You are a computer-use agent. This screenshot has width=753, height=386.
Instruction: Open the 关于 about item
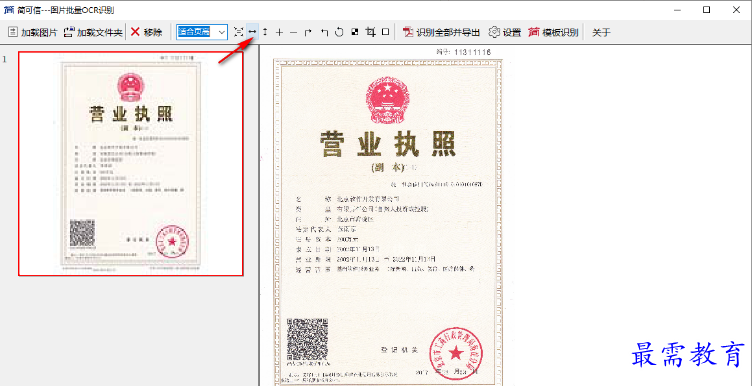(601, 32)
